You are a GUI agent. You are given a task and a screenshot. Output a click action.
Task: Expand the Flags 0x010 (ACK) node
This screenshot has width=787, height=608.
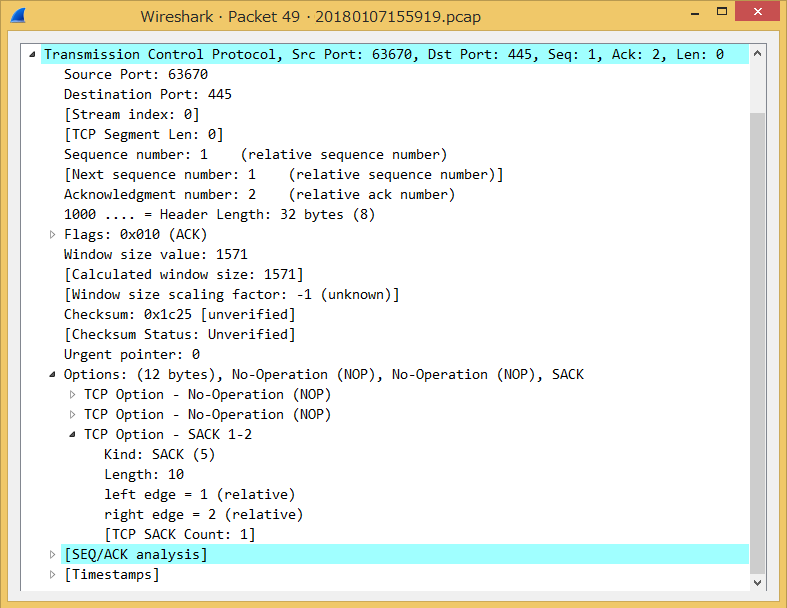pos(54,235)
